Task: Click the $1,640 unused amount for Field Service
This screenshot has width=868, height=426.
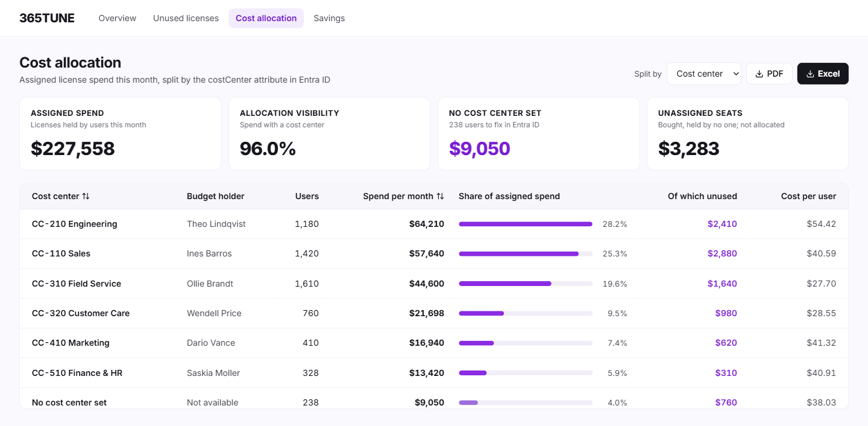Action: [722, 284]
